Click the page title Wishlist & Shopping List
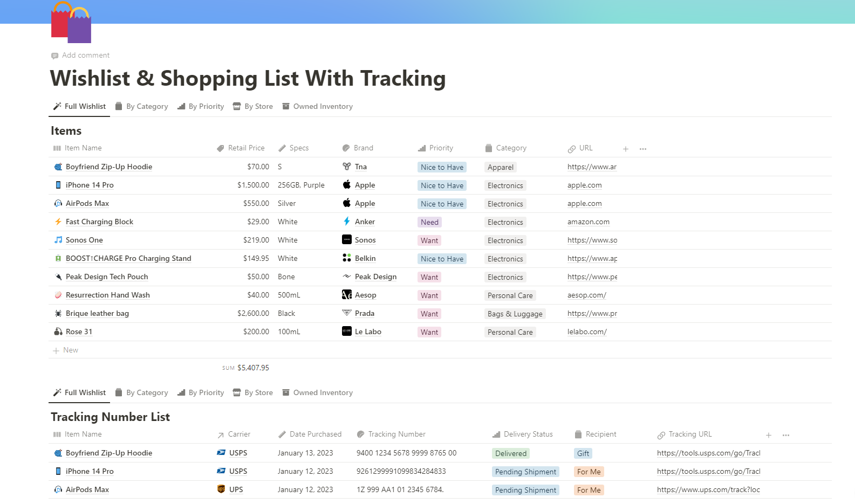Image resolution: width=855 pixels, height=504 pixels. click(248, 78)
